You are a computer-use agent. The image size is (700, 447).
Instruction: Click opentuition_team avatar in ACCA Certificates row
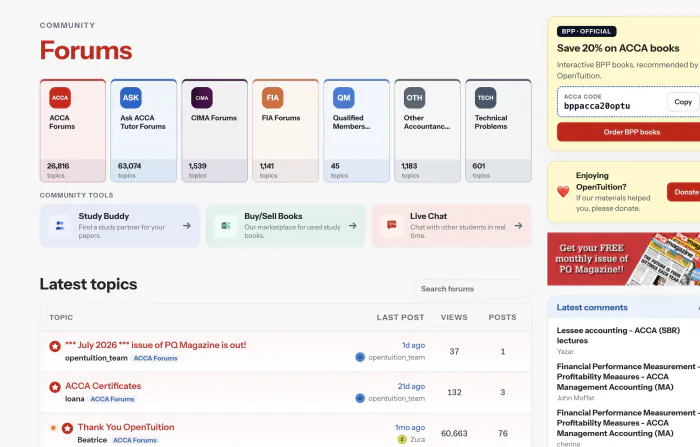(360, 398)
